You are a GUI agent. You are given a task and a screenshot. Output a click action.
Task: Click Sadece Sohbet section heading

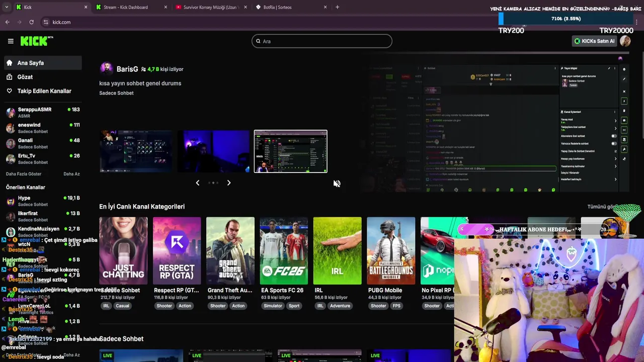tap(121, 339)
